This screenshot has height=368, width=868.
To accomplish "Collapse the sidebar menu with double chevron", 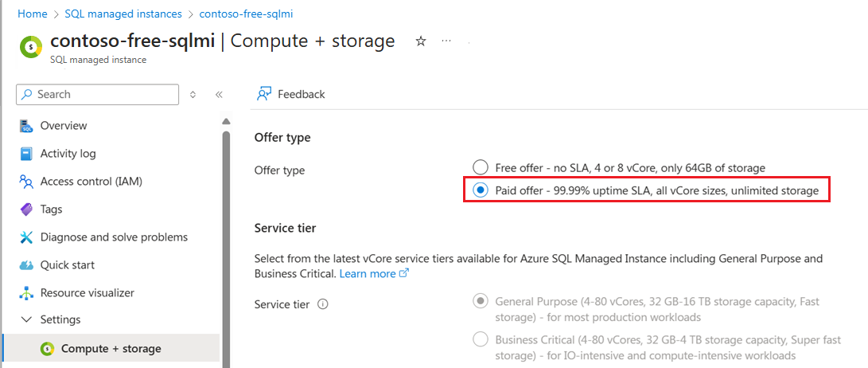I will click(x=219, y=95).
